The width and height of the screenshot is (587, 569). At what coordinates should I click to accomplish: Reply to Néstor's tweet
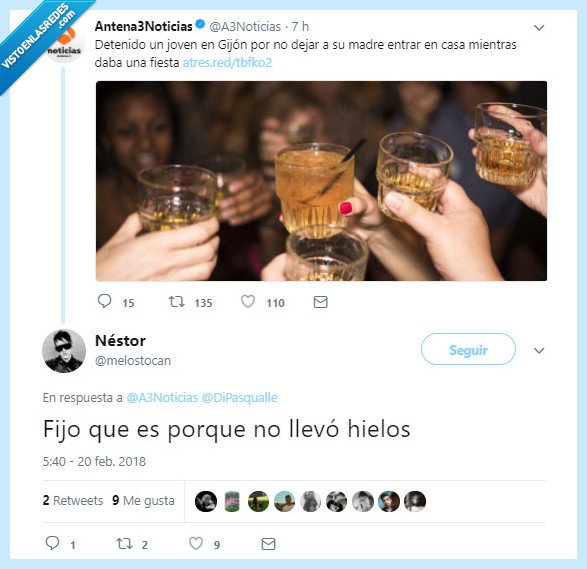coord(52,543)
